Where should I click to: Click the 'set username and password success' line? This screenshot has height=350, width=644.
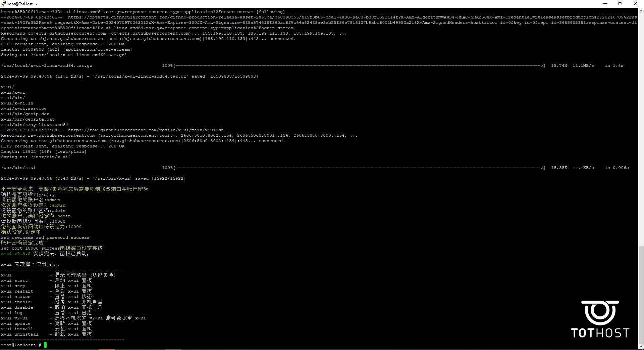45,237
